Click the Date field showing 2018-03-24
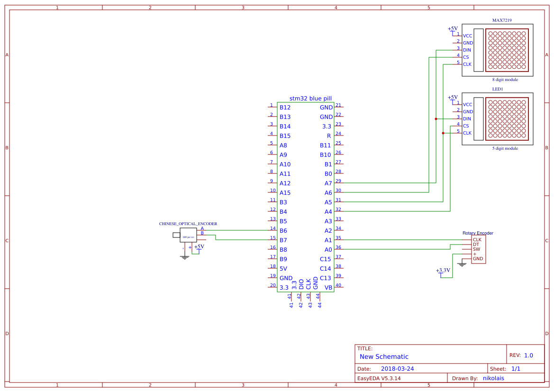The width and height of the screenshot is (554, 392). click(x=398, y=368)
